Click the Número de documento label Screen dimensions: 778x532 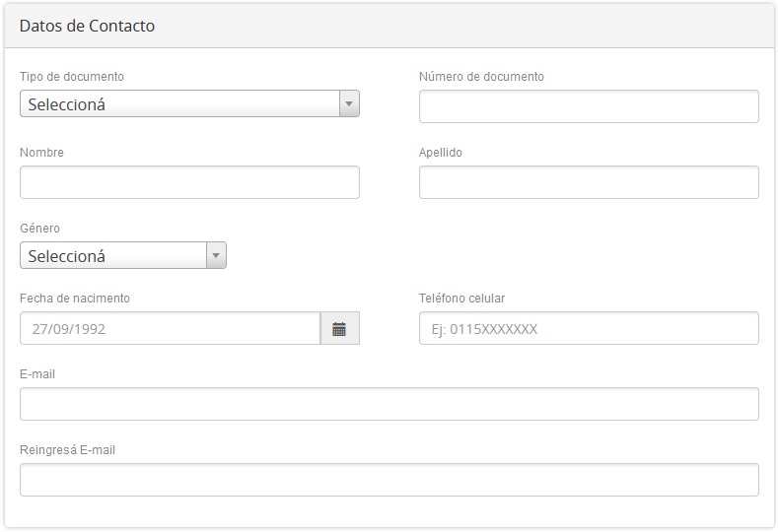[481, 77]
